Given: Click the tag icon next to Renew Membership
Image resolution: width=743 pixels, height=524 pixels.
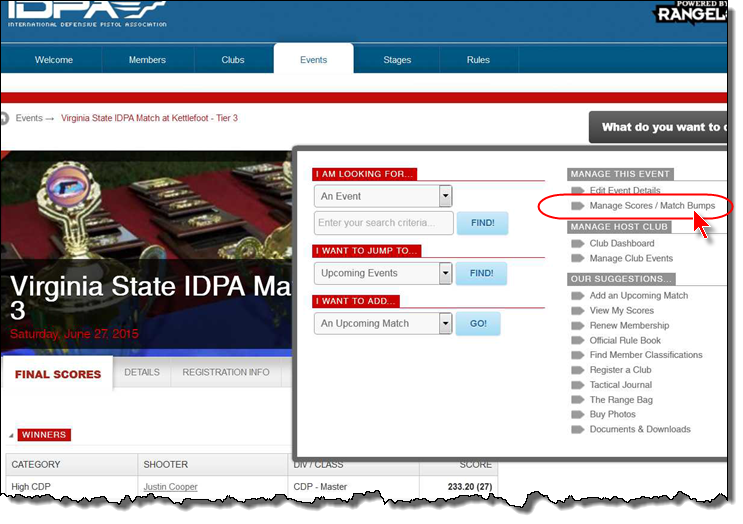Looking at the screenshot, I should pyautogui.click(x=578, y=326).
